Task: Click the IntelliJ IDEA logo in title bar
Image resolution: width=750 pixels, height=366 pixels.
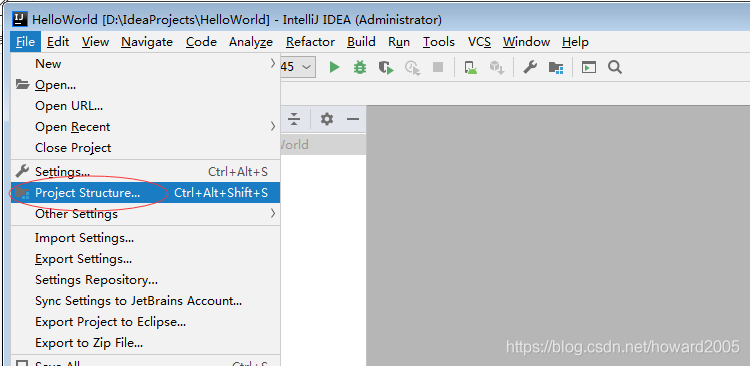Action: coord(20,19)
